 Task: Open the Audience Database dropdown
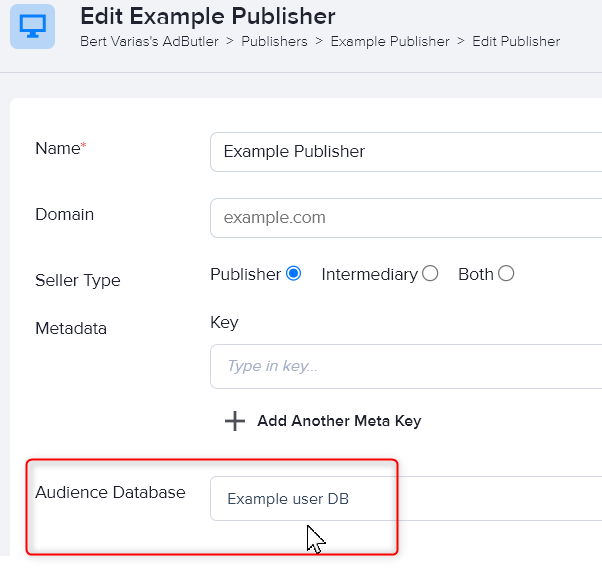(x=406, y=499)
